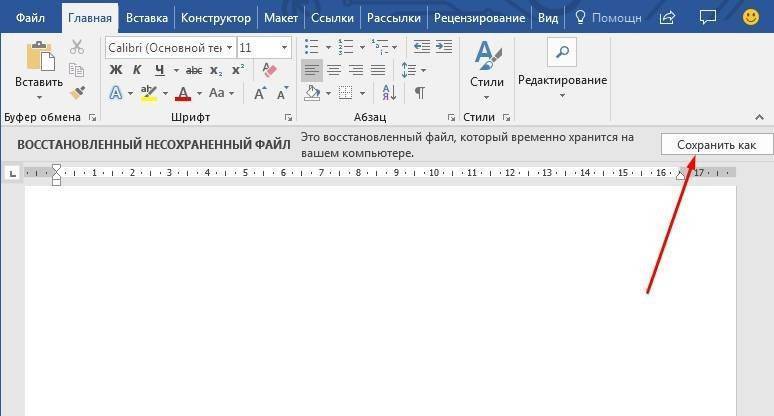The width and height of the screenshot is (774, 416).
Task: Center-align the paragraph
Action: [334, 70]
